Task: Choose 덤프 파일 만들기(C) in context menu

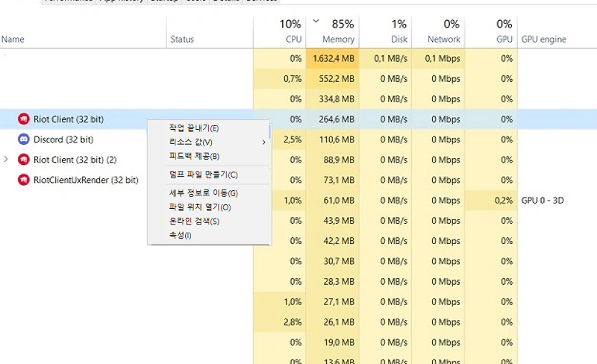Action: (203, 175)
